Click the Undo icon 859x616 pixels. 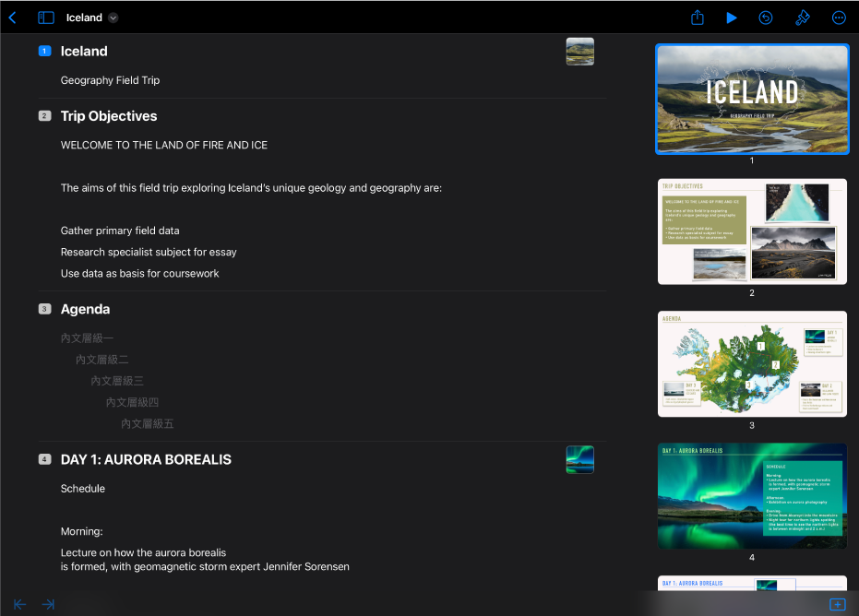pos(765,18)
